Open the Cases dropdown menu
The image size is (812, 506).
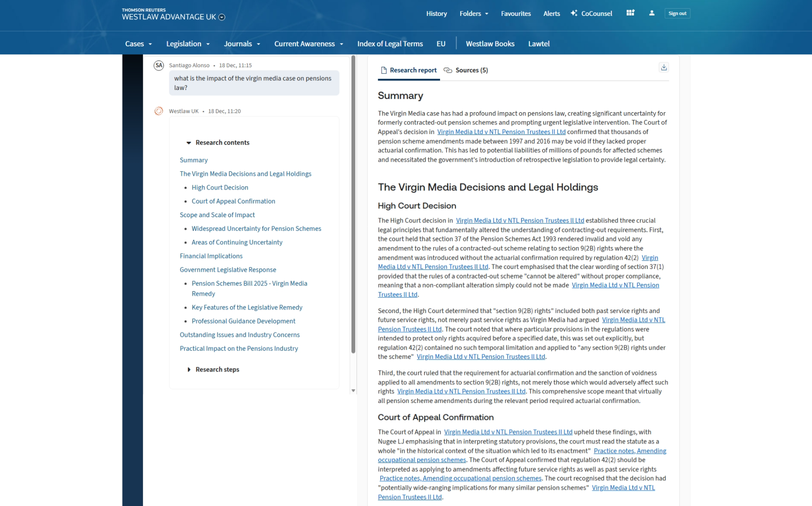tap(139, 44)
